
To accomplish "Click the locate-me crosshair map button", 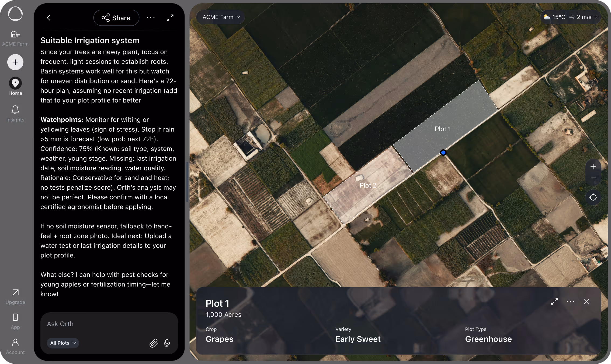I will (x=593, y=197).
